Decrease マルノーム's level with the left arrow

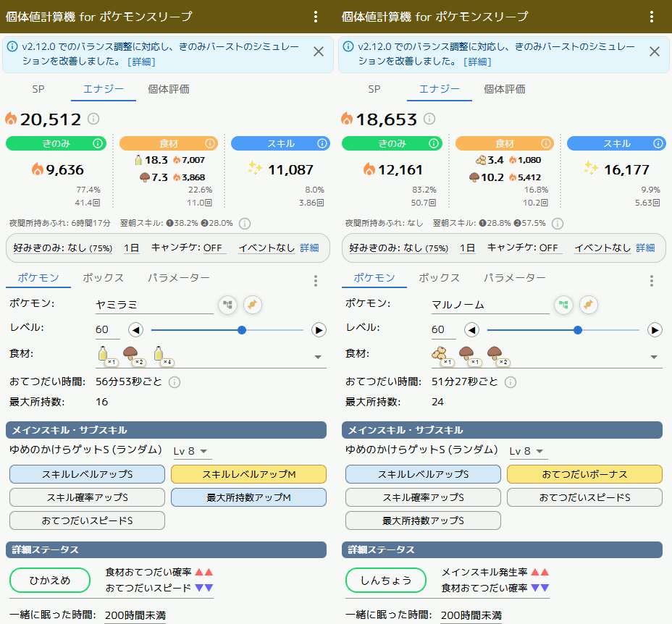click(x=471, y=330)
